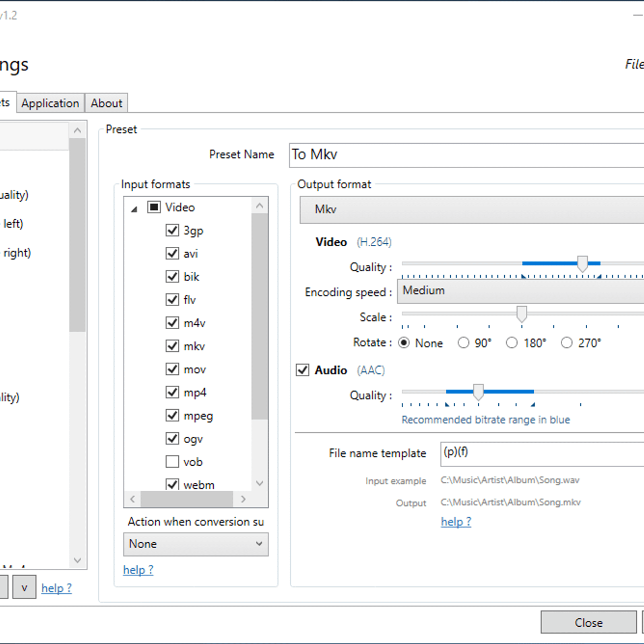Open help link under file name template
Screen dimensions: 644x644
[456, 522]
